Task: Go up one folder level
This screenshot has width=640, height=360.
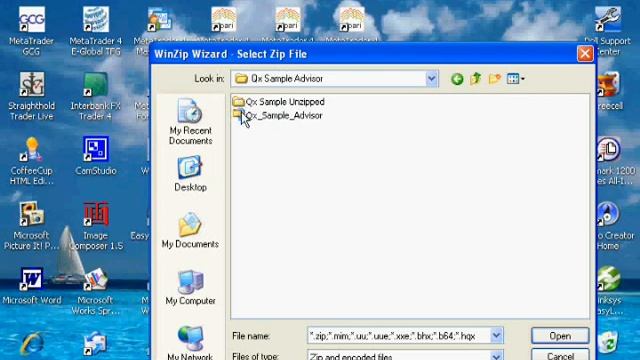Action: 476,79
